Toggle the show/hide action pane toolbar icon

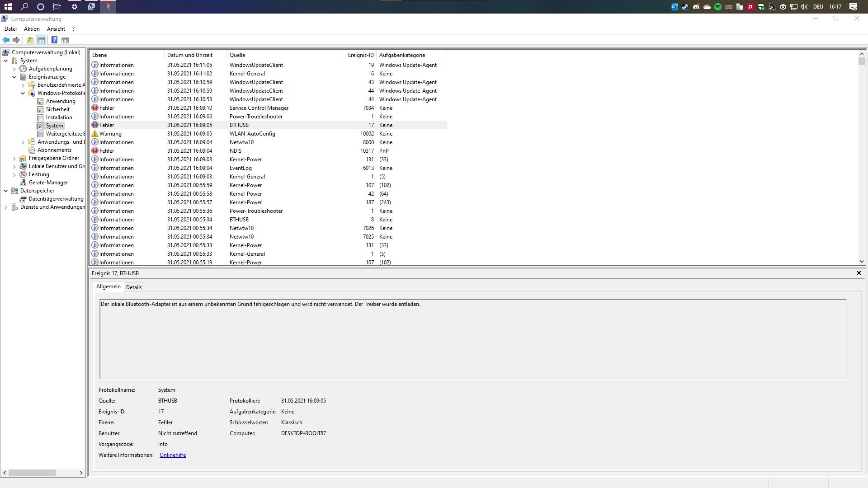[x=65, y=40]
